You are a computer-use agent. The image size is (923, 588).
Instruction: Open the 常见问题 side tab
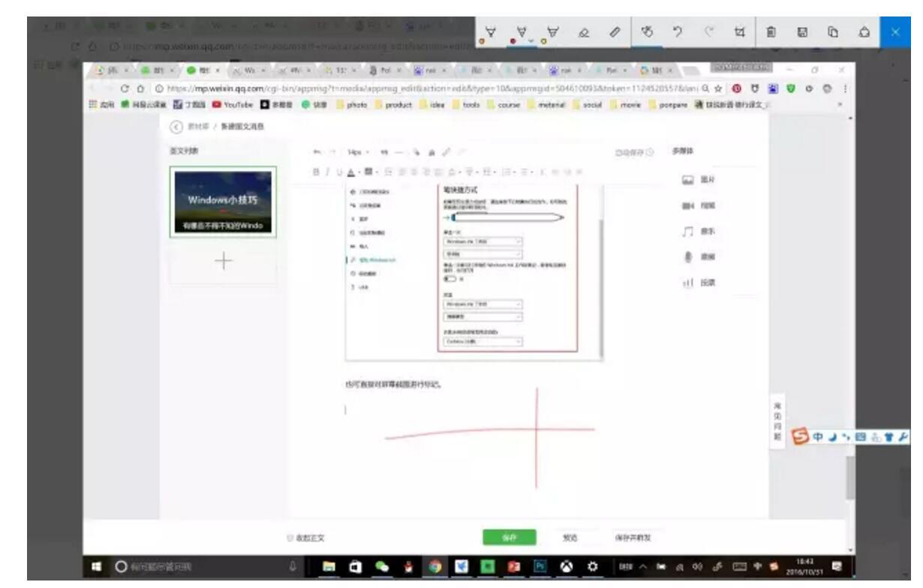click(776, 421)
